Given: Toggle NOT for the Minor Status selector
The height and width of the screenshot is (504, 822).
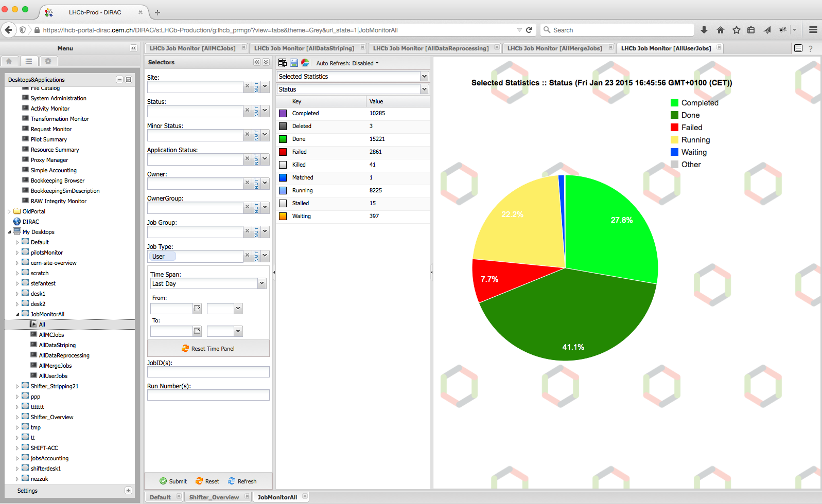Looking at the screenshot, I should 256,135.
